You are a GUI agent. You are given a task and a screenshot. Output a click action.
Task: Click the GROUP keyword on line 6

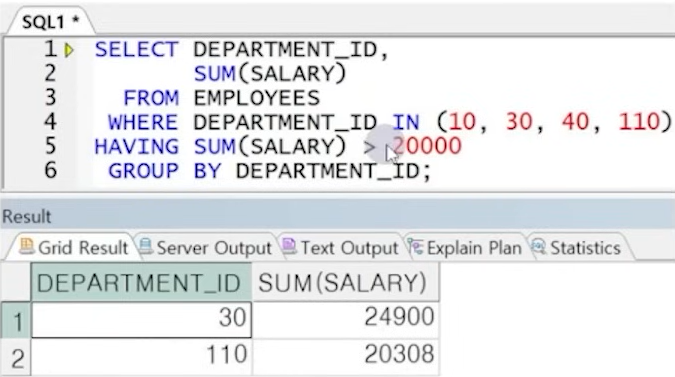(x=143, y=171)
